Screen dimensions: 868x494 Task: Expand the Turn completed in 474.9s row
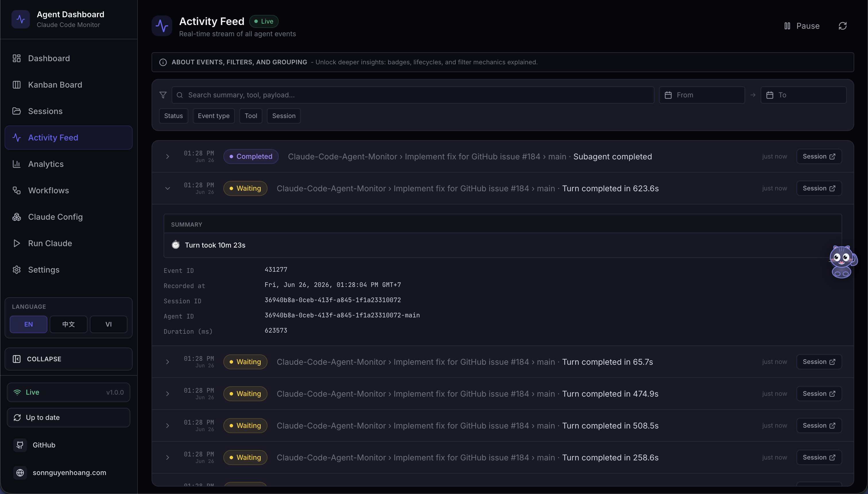[x=168, y=394]
